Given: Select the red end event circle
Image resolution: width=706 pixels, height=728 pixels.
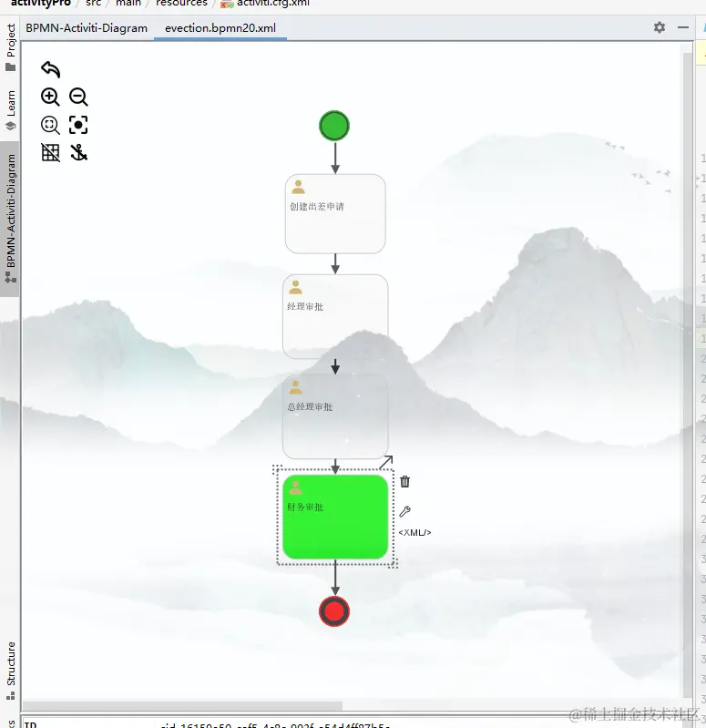Looking at the screenshot, I should click(x=334, y=611).
